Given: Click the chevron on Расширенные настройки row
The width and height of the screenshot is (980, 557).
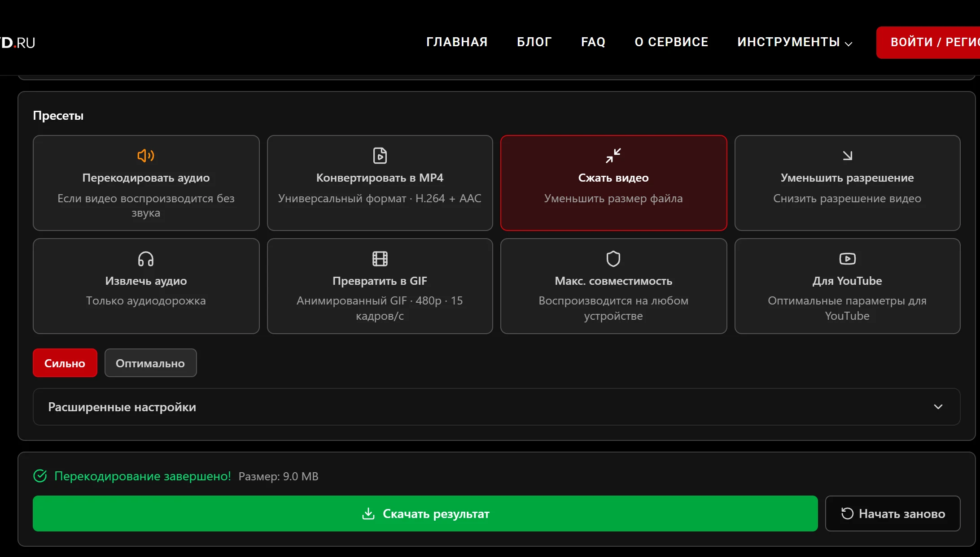Looking at the screenshot, I should (x=938, y=407).
